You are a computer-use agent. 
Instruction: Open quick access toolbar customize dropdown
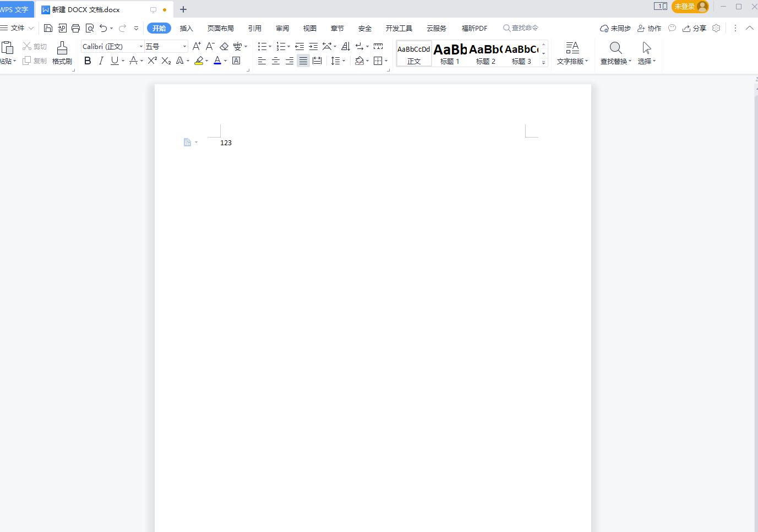136,28
